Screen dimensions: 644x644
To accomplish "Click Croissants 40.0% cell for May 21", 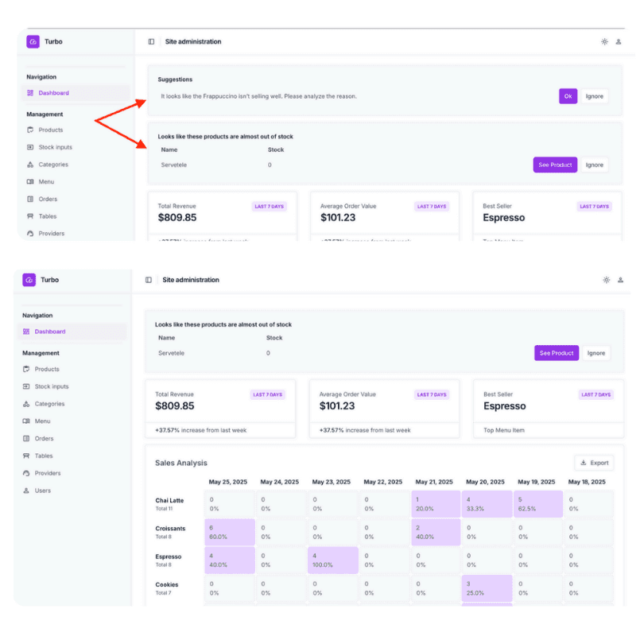I will coord(436,532).
